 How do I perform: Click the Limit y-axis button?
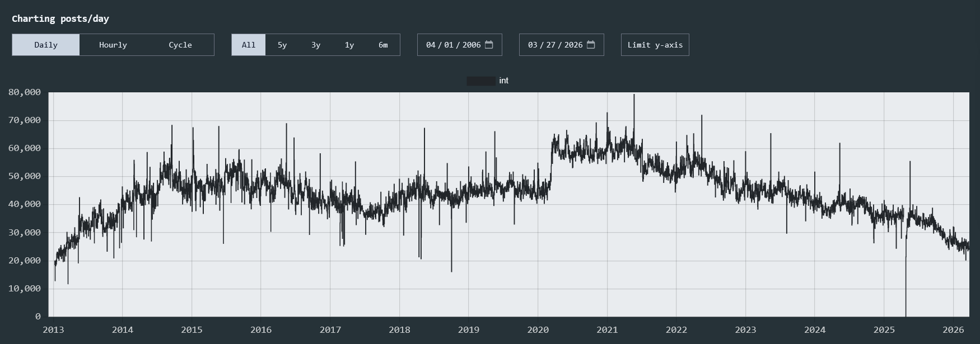(655, 45)
